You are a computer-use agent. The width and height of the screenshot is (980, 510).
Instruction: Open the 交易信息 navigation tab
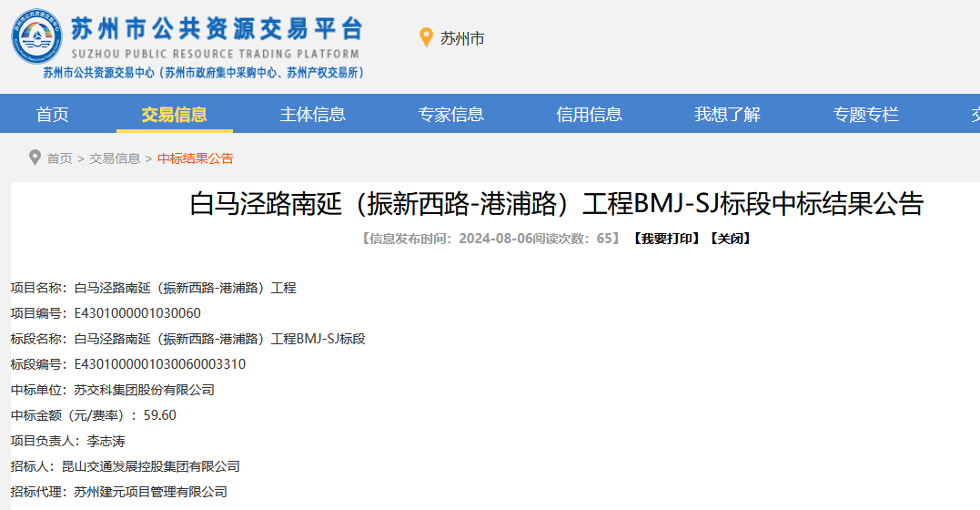(174, 115)
